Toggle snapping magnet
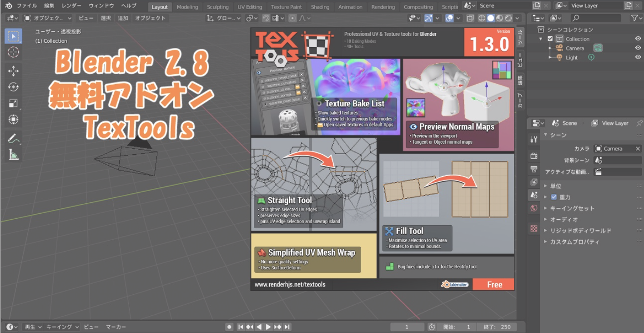 [x=266, y=18]
